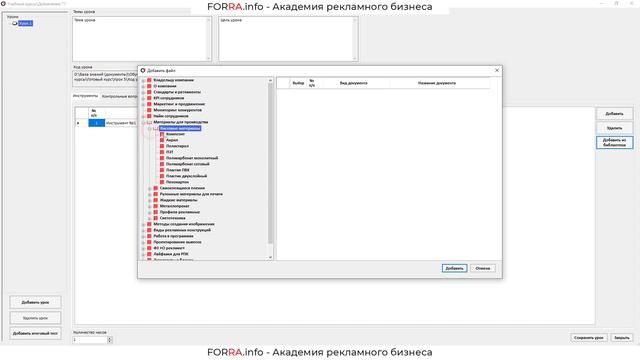The width and height of the screenshot is (640, 360).
Task: Confirm with Добавить in the file dialog
Action: click(x=454, y=268)
